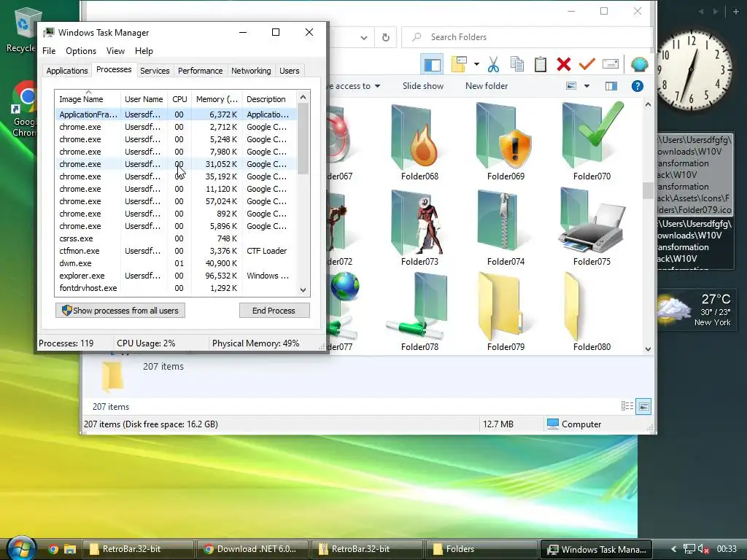The height and width of the screenshot is (560, 747).
Task: Switch to the Networking tab
Action: coord(251,71)
